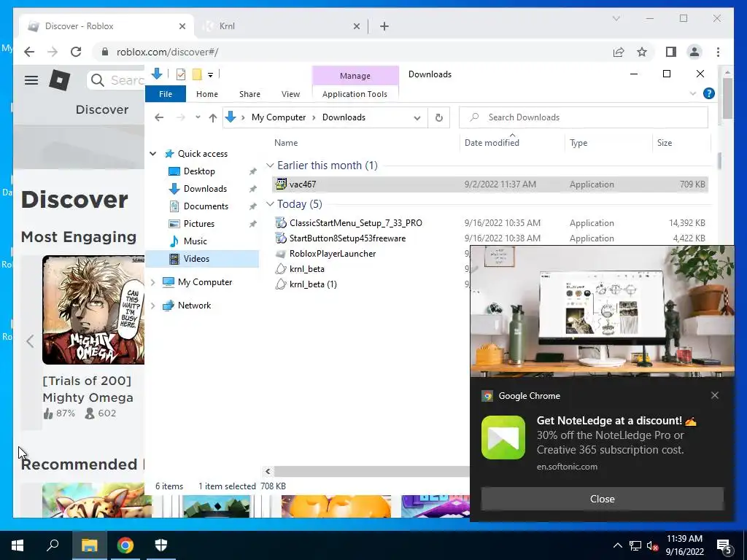Collapse the Quick access tree

153,154
